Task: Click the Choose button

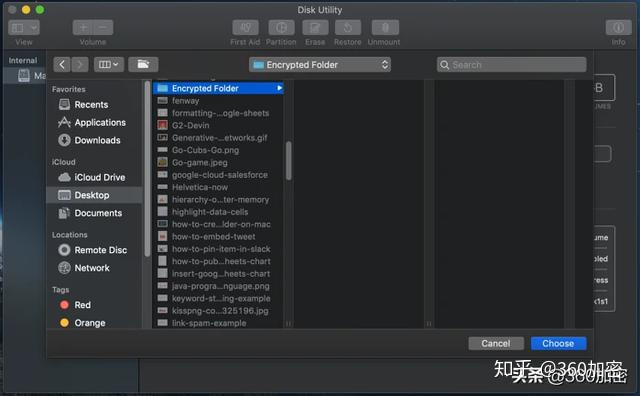Action: tap(558, 343)
